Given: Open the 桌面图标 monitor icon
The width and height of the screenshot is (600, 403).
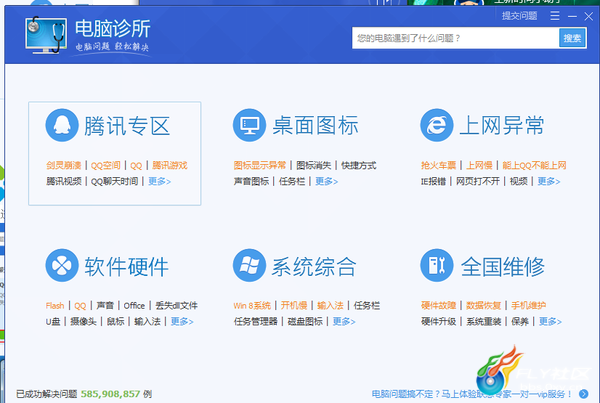Looking at the screenshot, I should [x=249, y=125].
